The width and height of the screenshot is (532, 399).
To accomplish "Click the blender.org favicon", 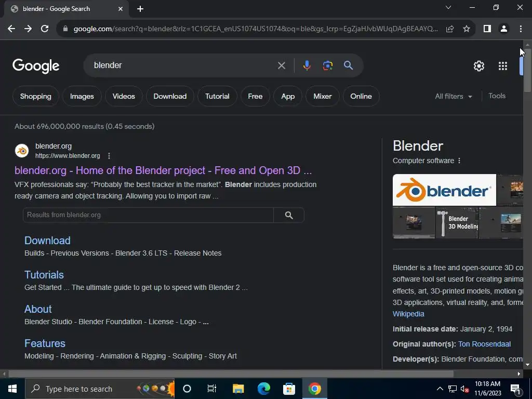I will click(22, 151).
